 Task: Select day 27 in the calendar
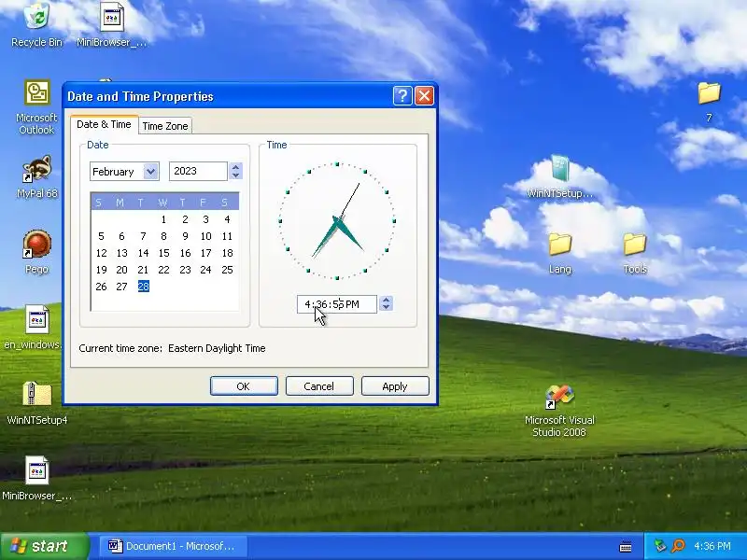tap(122, 287)
